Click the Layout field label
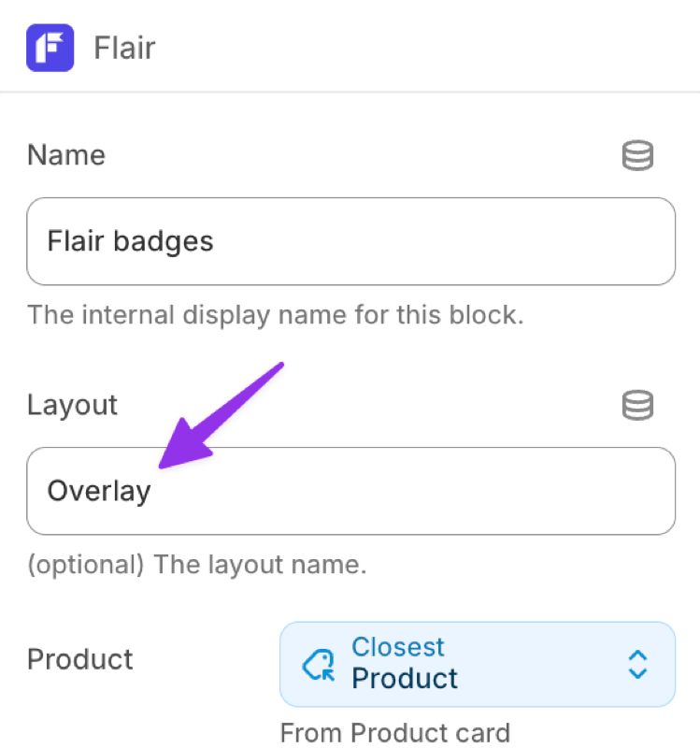Viewport: 700px width, 748px height. click(x=71, y=405)
